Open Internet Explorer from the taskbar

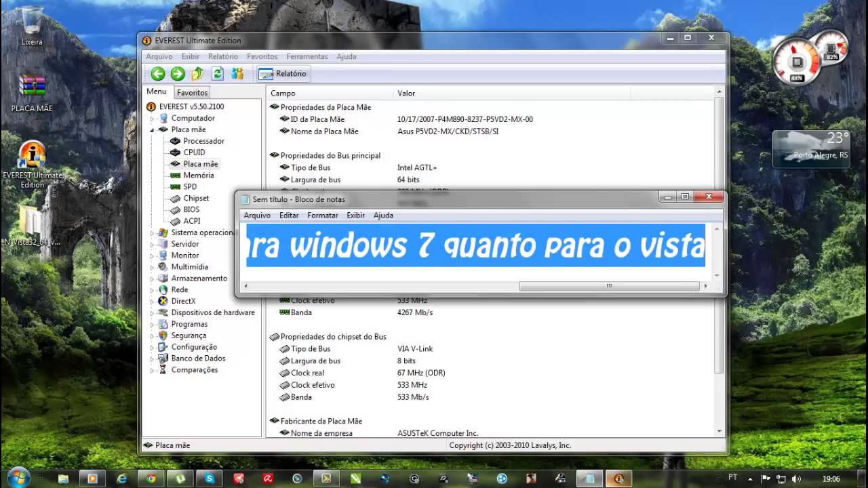pyautogui.click(x=122, y=478)
